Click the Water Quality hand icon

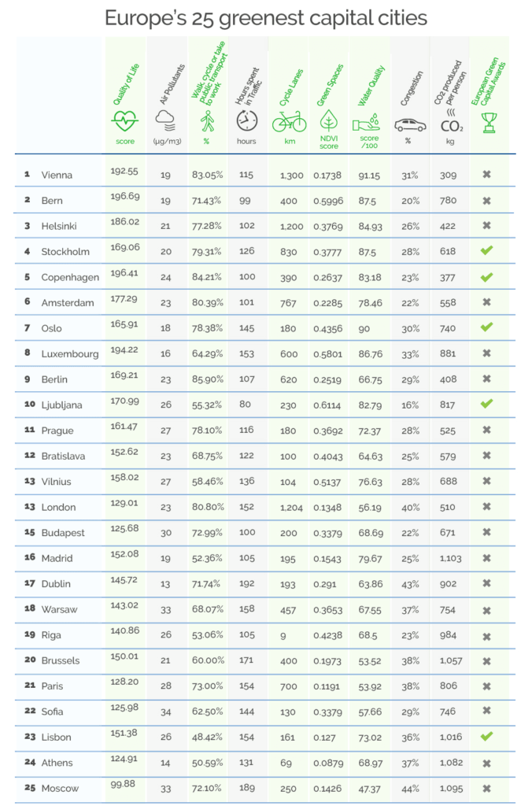pyautogui.click(x=367, y=122)
